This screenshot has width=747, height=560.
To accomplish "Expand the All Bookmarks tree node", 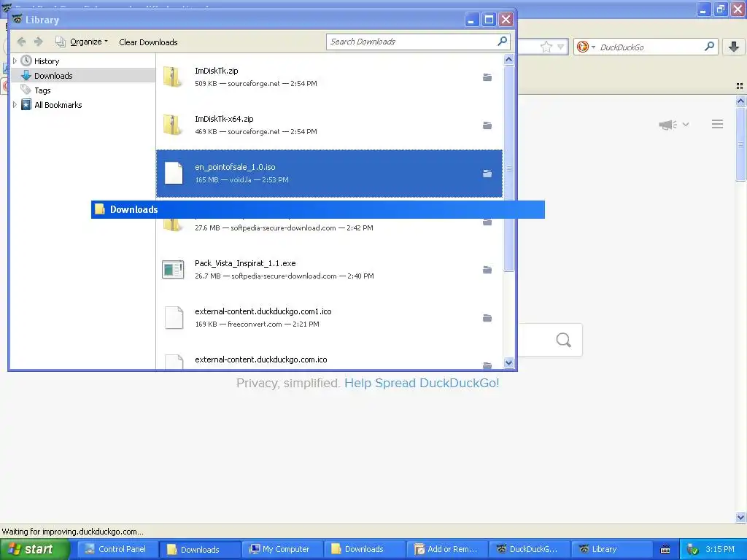I will point(15,105).
